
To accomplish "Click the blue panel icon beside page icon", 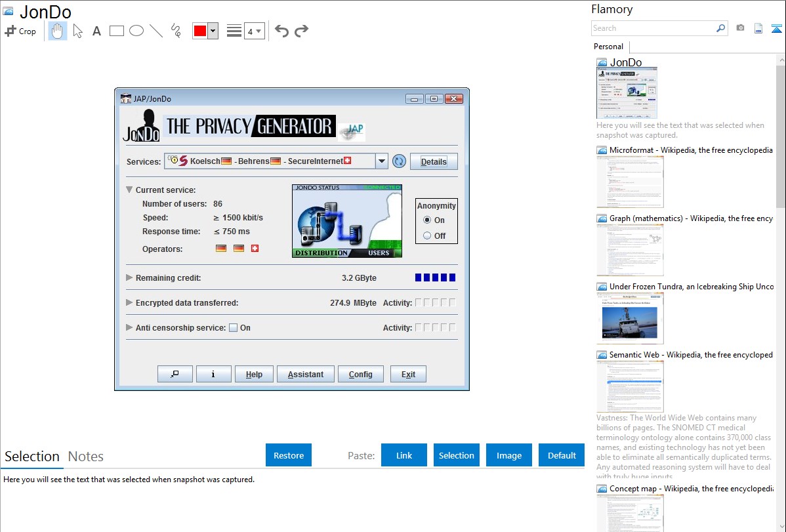I will pyautogui.click(x=776, y=28).
